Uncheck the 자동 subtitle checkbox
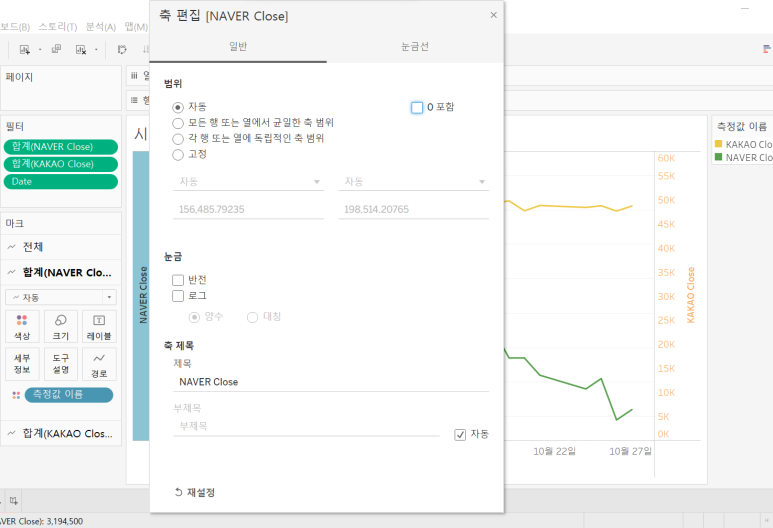The image size is (773, 528). tap(460, 434)
